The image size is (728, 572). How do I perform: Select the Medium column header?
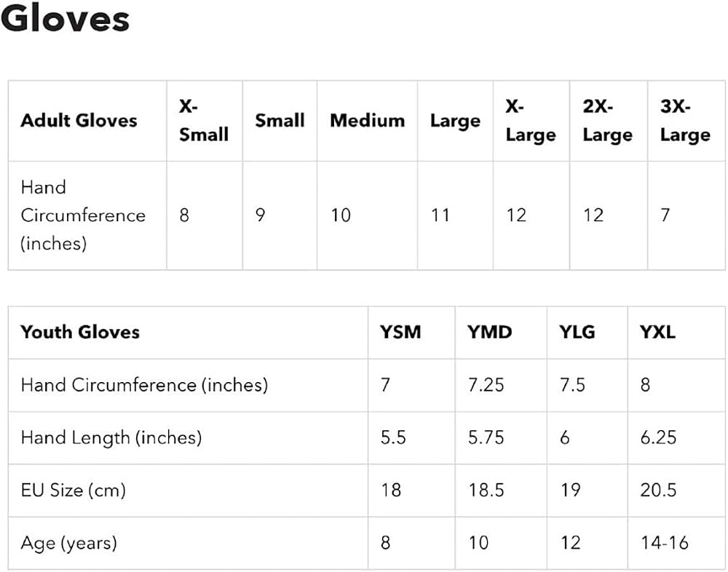[367, 121]
